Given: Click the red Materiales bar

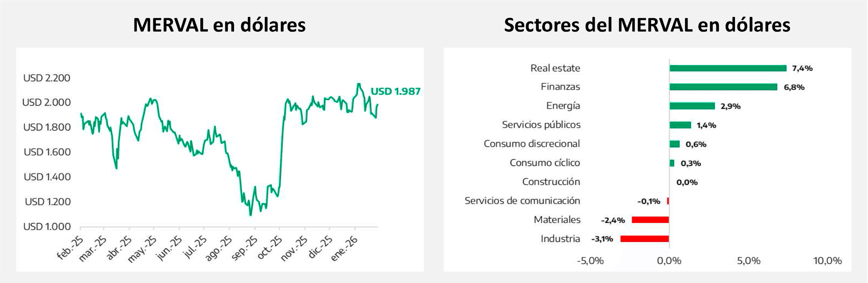Looking at the screenshot, I should pos(650,220).
